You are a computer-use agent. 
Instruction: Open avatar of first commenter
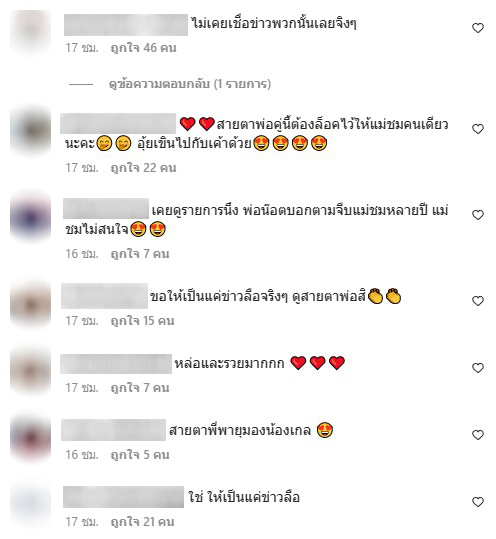pos(31,31)
